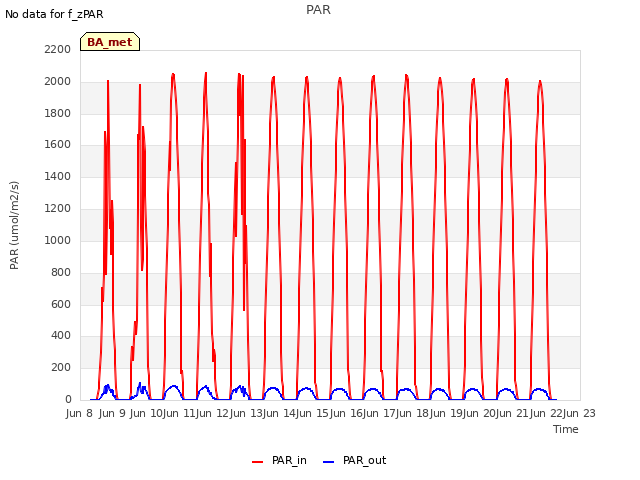Image resolution: width=640 pixels, height=480 pixels.
Task: Click the 400 y-axis value
Action: [61, 336]
